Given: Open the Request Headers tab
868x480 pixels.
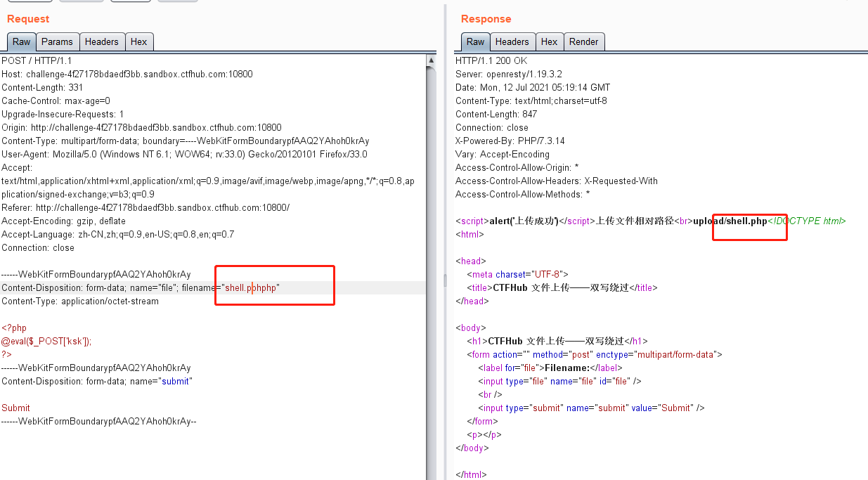Looking at the screenshot, I should coord(102,41).
